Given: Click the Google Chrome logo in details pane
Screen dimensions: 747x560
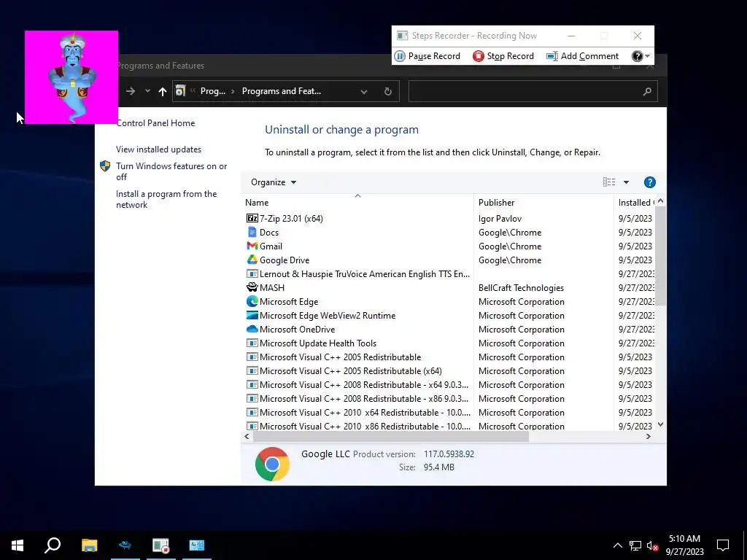Looking at the screenshot, I should pyautogui.click(x=272, y=464).
